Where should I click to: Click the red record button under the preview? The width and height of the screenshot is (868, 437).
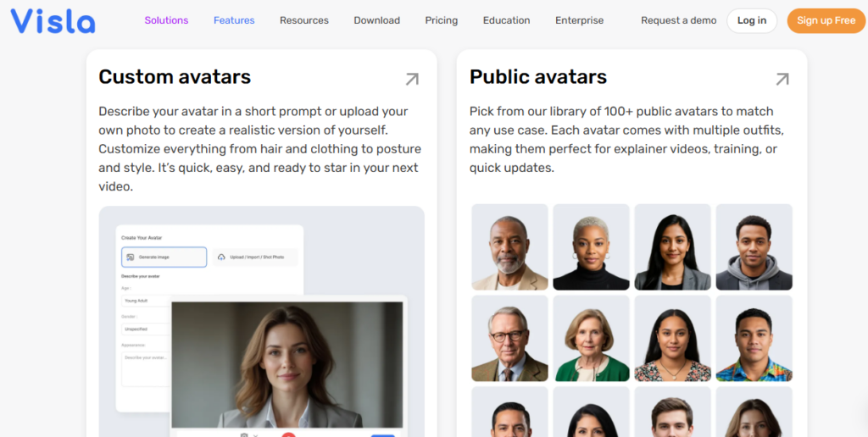[287, 434]
